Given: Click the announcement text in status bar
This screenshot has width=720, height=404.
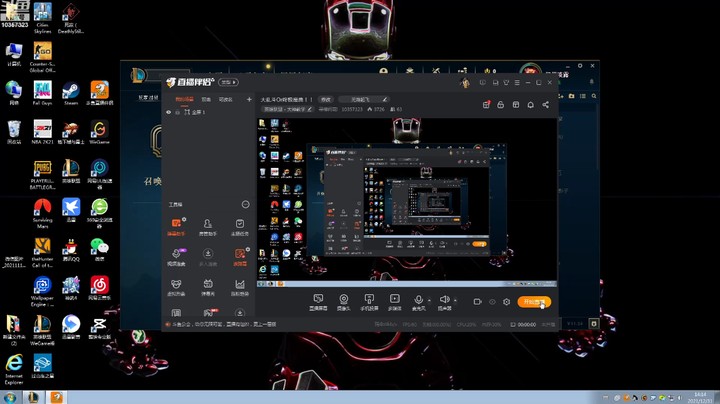Looking at the screenshot, I should click(x=224, y=324).
